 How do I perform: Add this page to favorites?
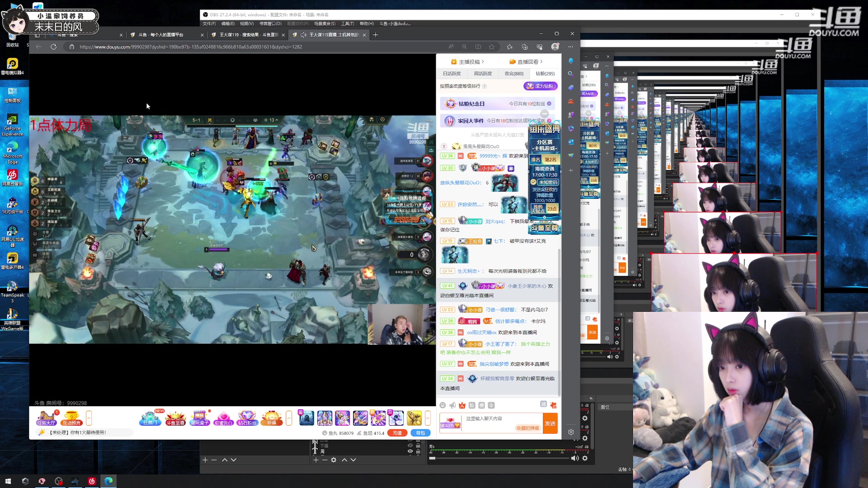tap(492, 47)
